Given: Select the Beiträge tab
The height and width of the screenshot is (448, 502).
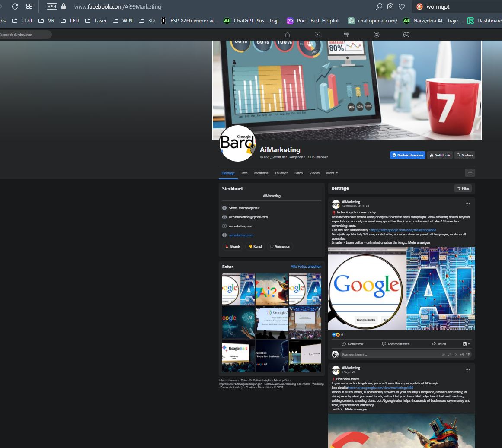Looking at the screenshot, I should point(228,173).
